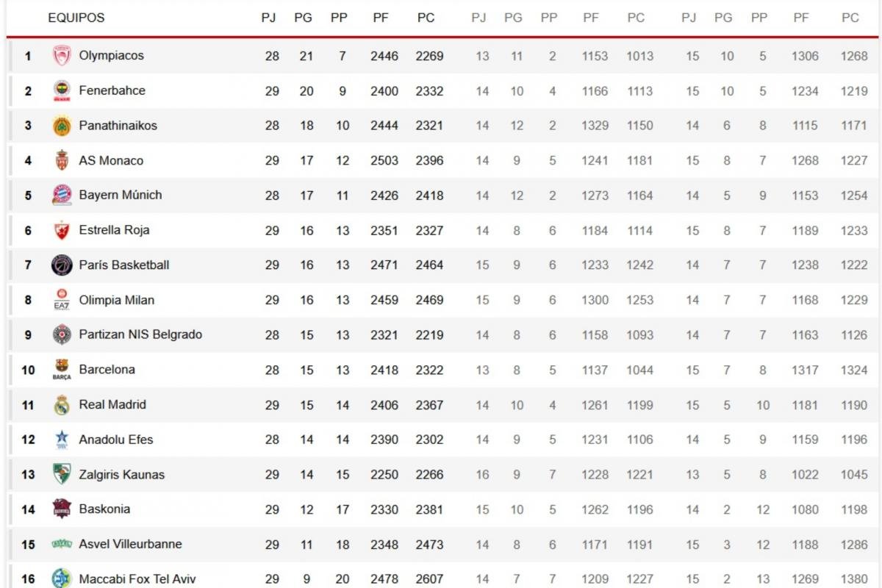Select the rank 1 position cell
The width and height of the screenshot is (882, 588).
pyautogui.click(x=28, y=56)
